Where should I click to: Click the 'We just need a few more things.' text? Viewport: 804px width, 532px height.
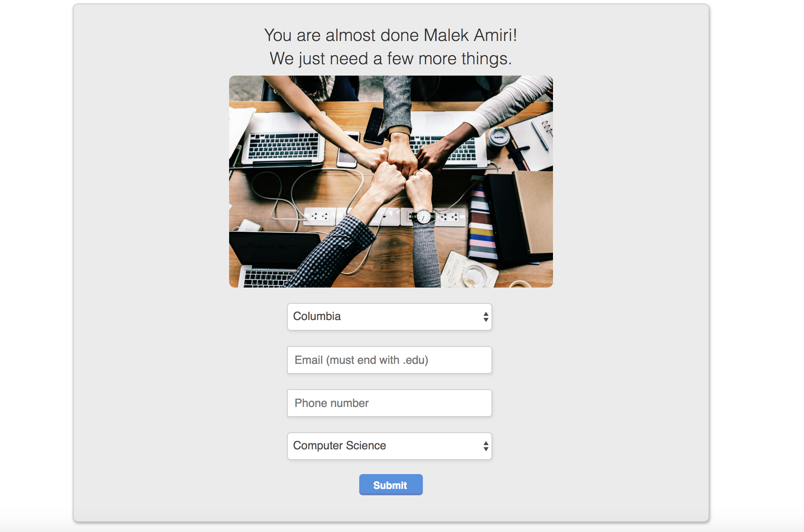390,59
